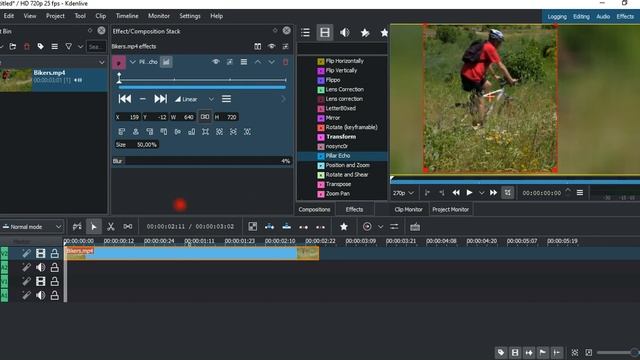
Task: Click the Size 50.00% field
Action: click(136, 144)
